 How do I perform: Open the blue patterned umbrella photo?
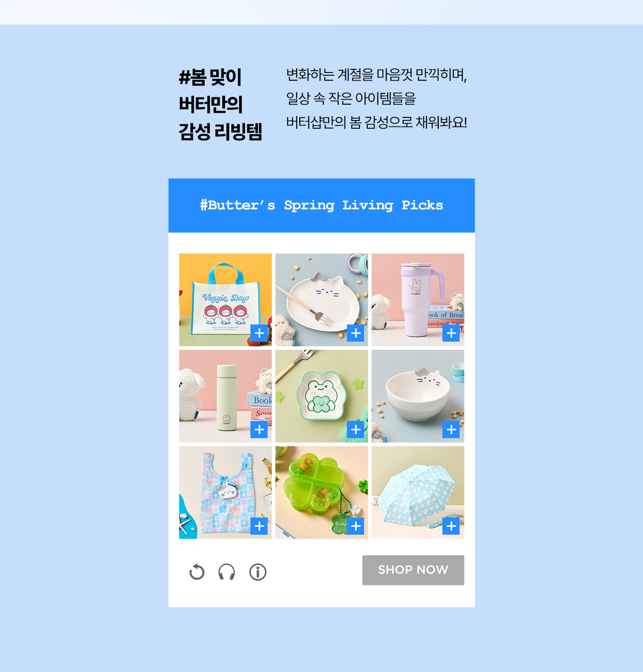(418, 493)
